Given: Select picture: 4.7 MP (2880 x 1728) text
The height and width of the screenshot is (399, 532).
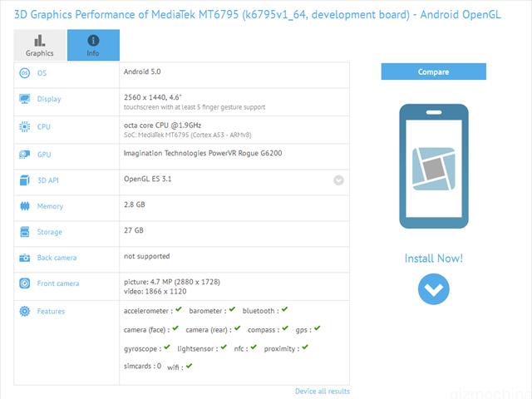Looking at the screenshot, I should (172, 282).
